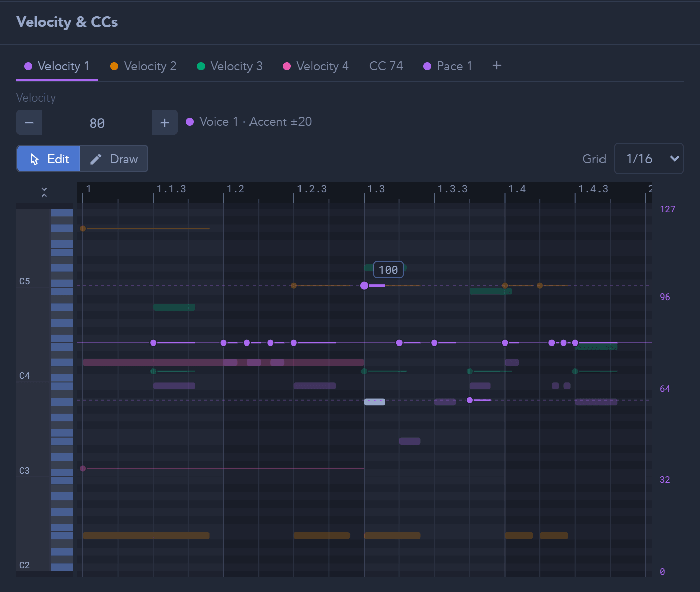Click the C2 key label on the piano
This screenshot has width=700, height=592.
pos(25,565)
